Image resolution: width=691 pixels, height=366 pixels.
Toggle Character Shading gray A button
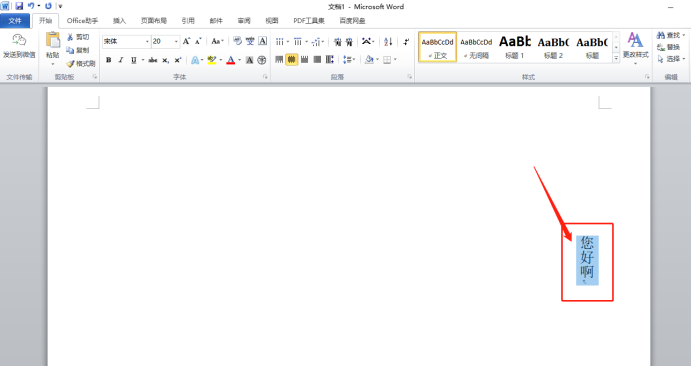(249, 60)
